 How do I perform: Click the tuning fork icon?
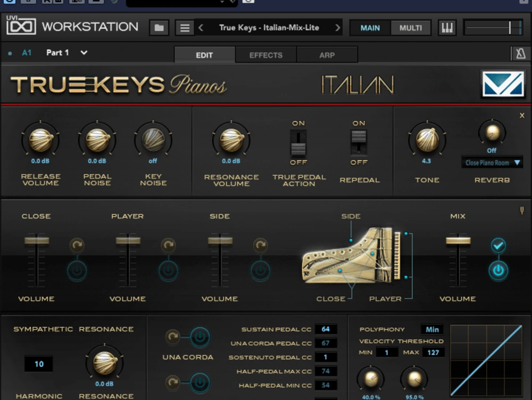pyautogui.click(x=522, y=211)
